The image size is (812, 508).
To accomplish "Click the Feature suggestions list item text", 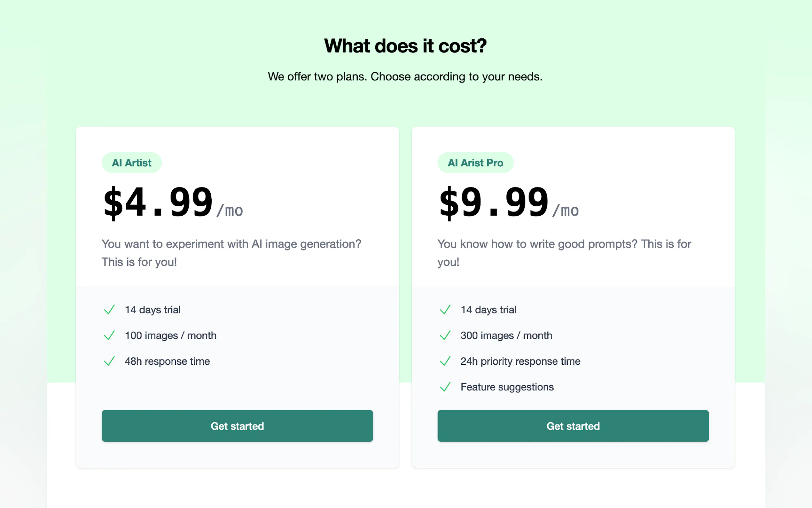I will click(507, 387).
